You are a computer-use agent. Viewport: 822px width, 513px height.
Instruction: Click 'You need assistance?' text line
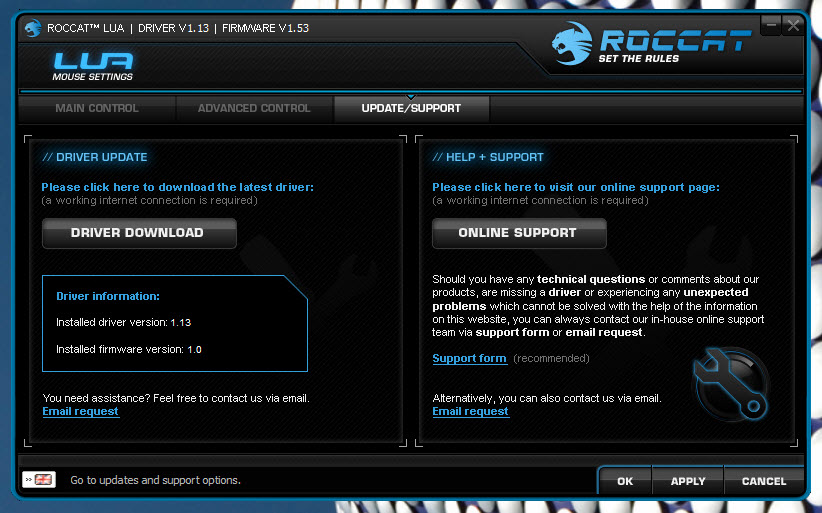(x=176, y=398)
